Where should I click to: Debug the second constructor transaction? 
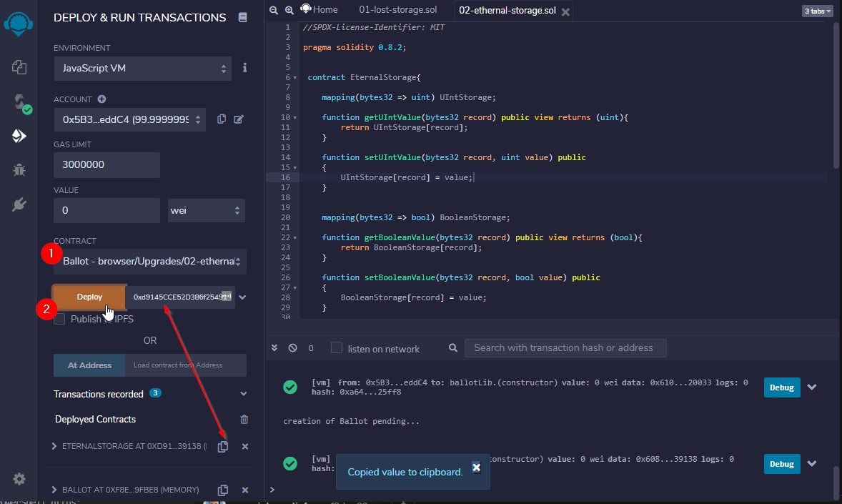pyautogui.click(x=782, y=464)
